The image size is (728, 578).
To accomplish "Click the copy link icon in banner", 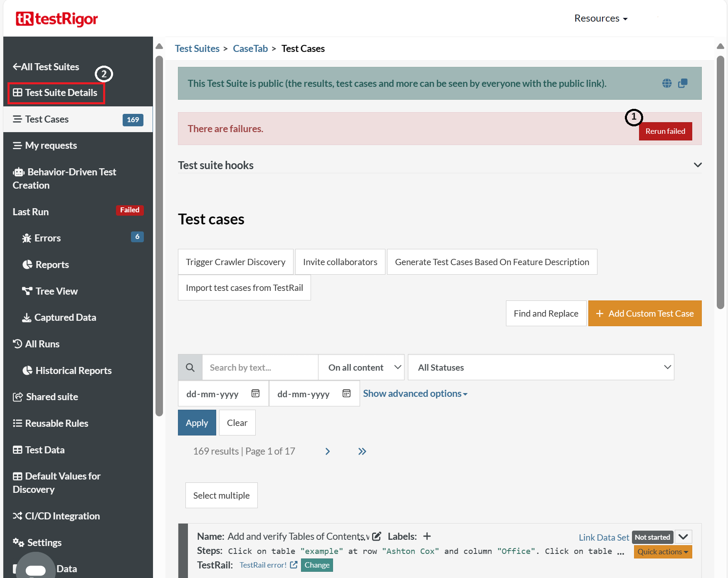I will (683, 84).
